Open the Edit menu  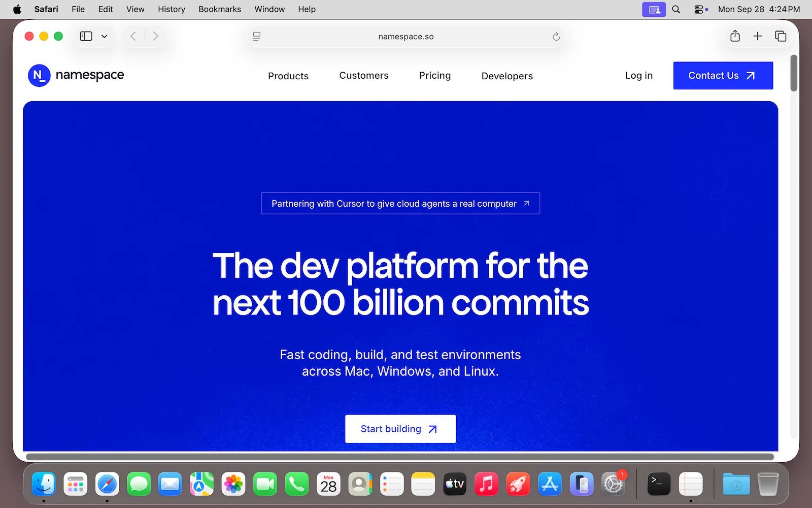[106, 9]
